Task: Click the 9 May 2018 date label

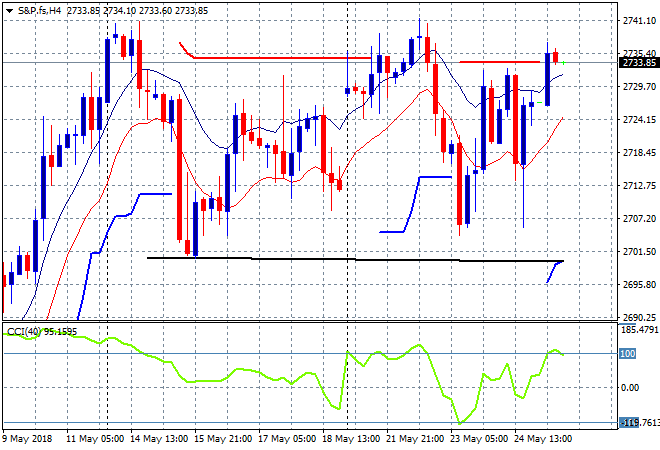Action: coord(27,439)
